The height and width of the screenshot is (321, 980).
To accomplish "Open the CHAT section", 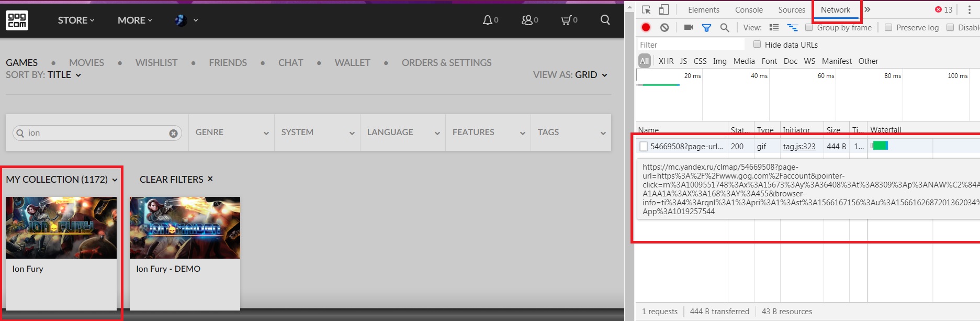I will [290, 63].
